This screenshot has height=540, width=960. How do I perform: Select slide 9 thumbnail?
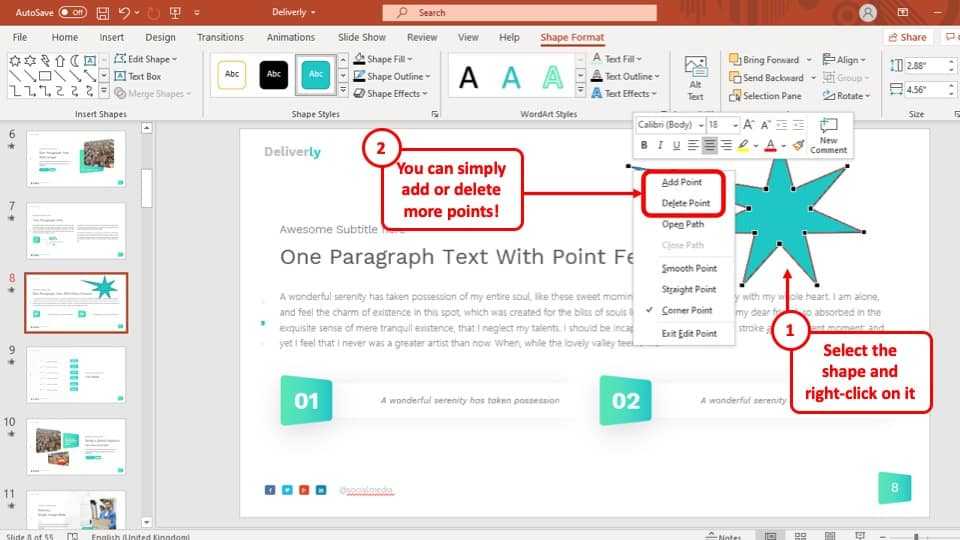click(x=76, y=374)
